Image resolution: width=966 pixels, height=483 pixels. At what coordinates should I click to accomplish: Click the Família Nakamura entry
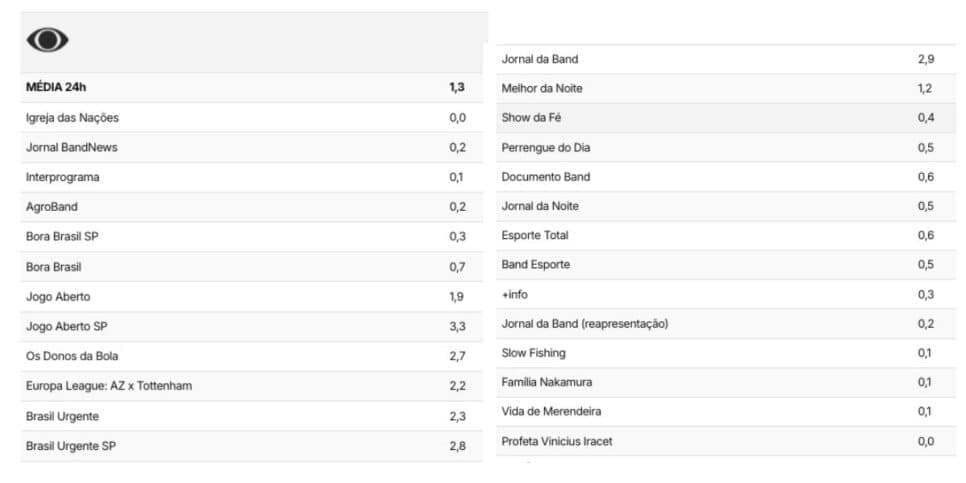726,382
